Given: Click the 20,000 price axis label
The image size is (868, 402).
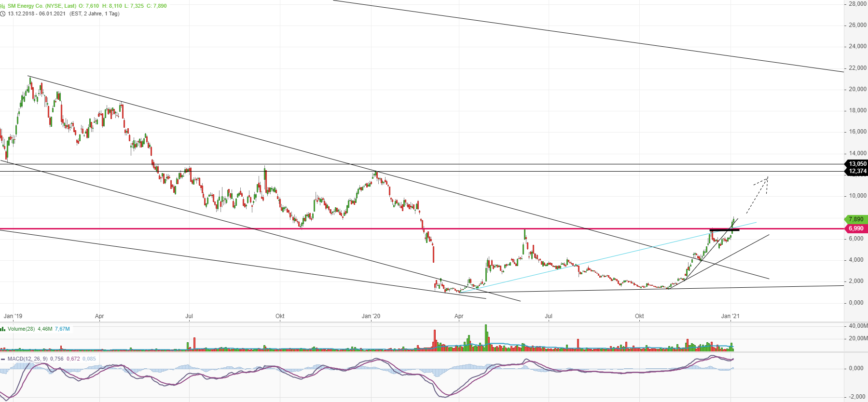Looking at the screenshot, I should (x=857, y=89).
